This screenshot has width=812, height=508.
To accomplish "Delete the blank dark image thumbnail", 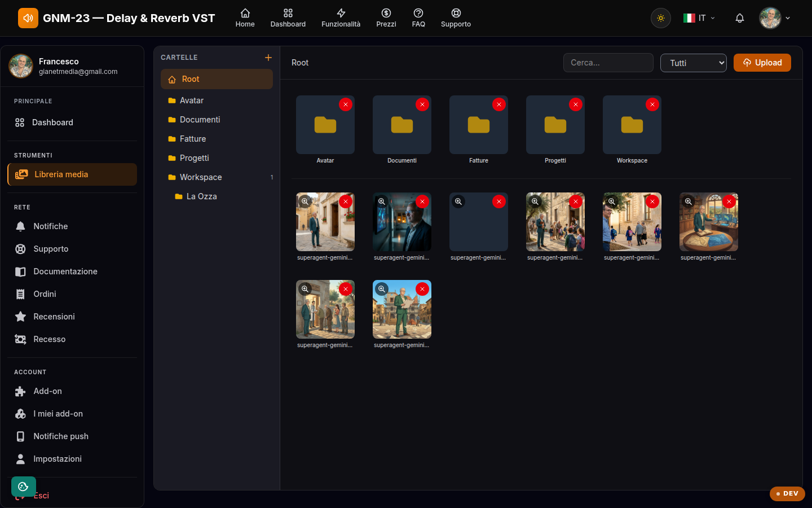I will pyautogui.click(x=499, y=202).
